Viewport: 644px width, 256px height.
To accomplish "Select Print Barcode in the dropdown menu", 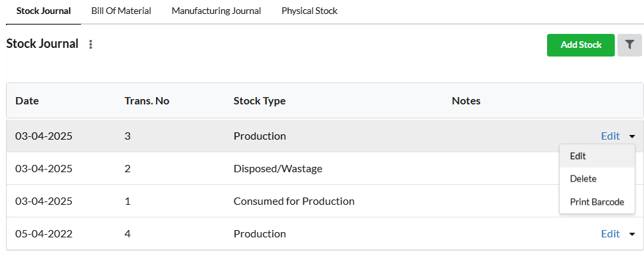I will [x=597, y=202].
